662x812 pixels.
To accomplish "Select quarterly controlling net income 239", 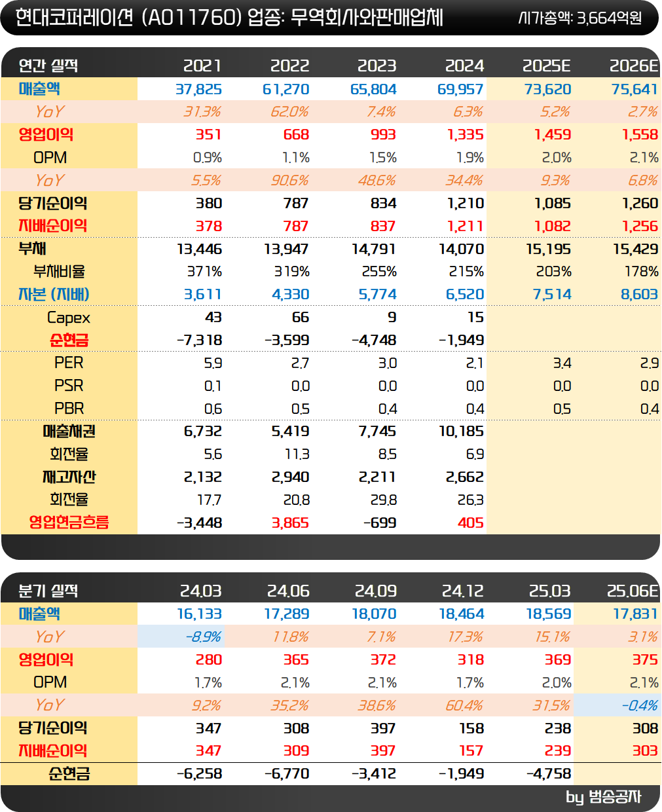I will click(558, 751).
